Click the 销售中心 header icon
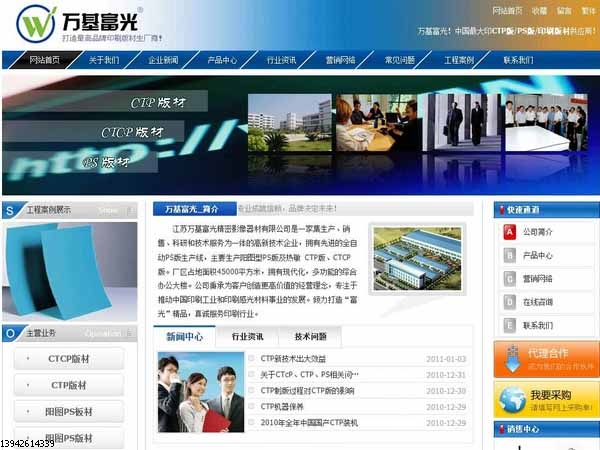This screenshot has width=600, height=450. click(x=502, y=429)
